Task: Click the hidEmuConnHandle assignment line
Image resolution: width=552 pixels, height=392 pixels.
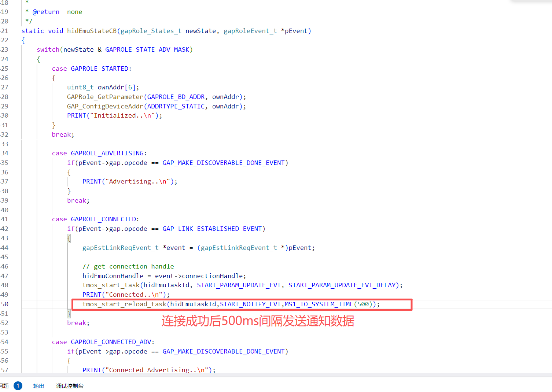Action: pos(164,276)
